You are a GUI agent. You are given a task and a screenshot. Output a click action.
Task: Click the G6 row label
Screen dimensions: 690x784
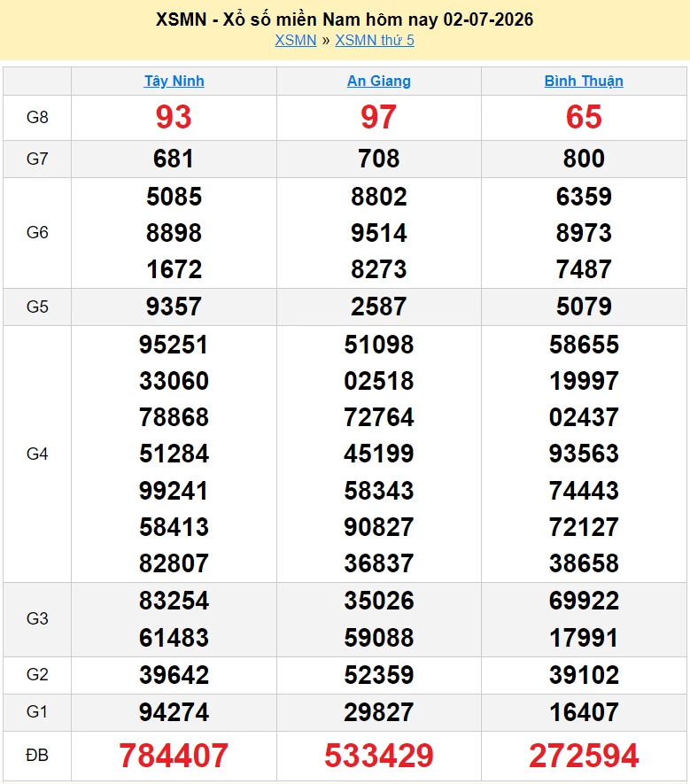coord(37,232)
